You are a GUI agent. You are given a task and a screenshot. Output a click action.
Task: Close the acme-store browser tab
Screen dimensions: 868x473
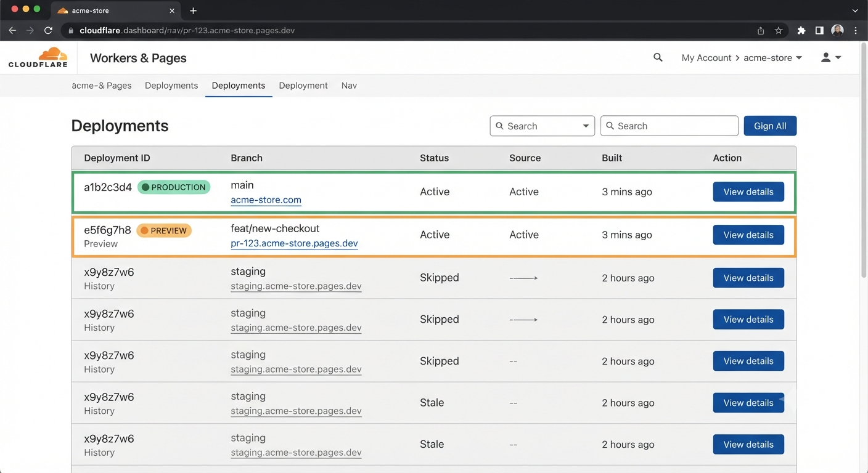172,10
